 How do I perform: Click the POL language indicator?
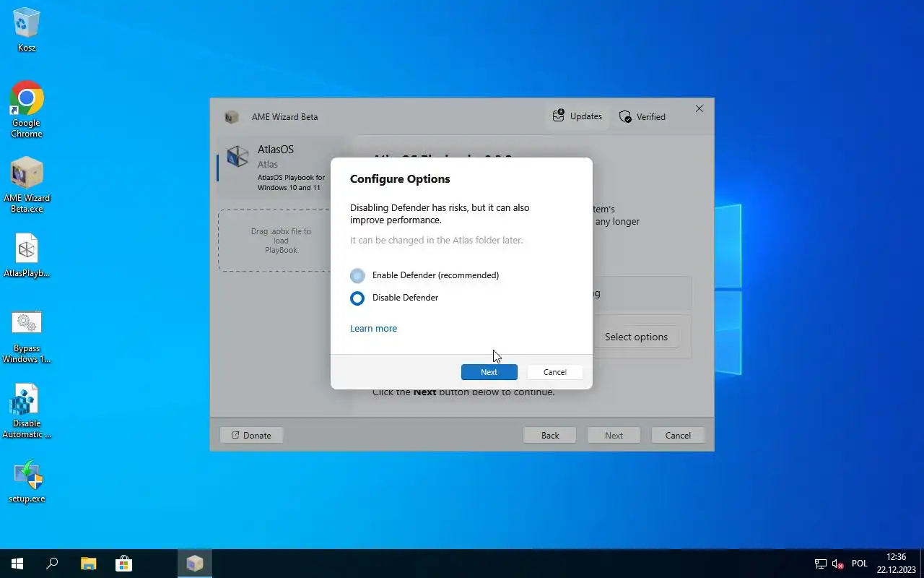860,564
